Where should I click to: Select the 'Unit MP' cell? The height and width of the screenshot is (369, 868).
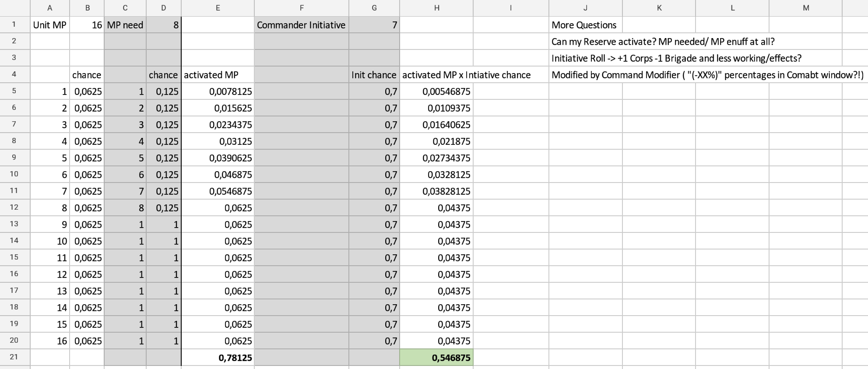click(x=50, y=25)
